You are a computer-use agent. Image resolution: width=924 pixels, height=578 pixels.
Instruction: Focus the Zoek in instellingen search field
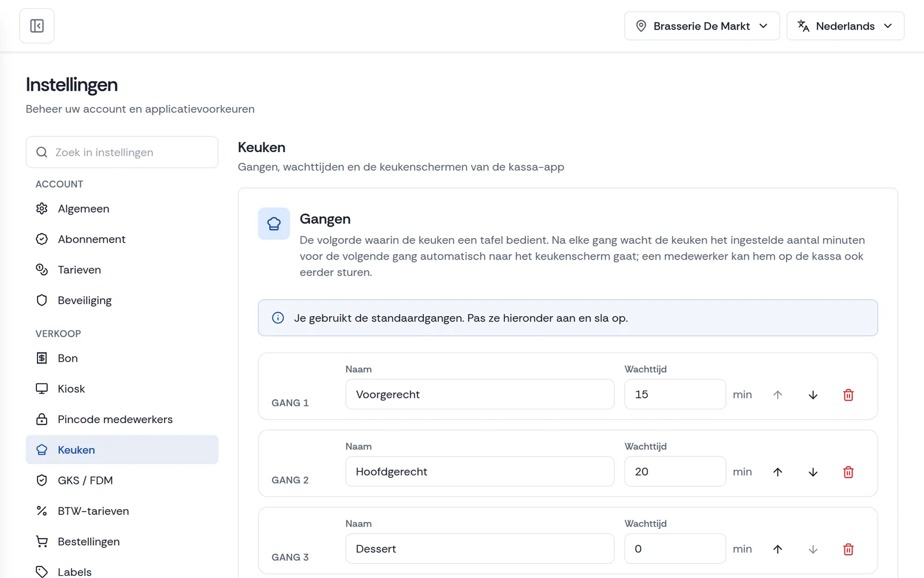click(x=122, y=152)
